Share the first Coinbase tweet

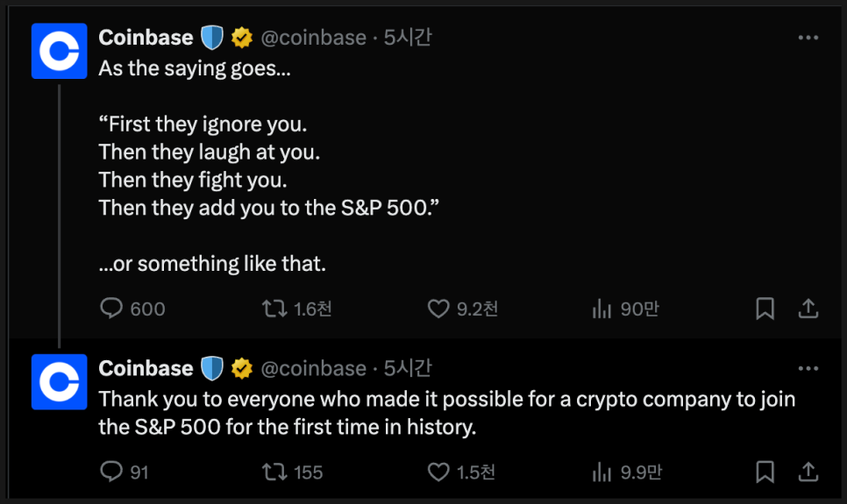(x=808, y=309)
